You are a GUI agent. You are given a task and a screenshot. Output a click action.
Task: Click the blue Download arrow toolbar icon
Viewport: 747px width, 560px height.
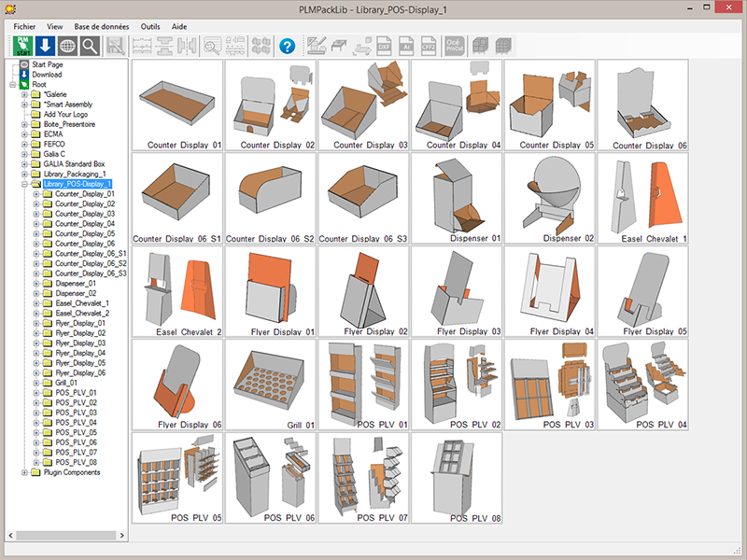coord(45,45)
